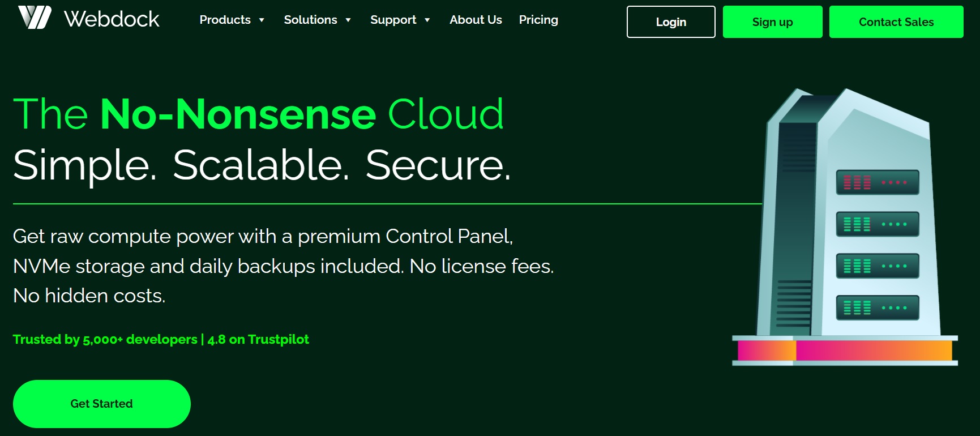This screenshot has height=436, width=980.
Task: Click the Contact Sales button
Action: click(x=896, y=22)
